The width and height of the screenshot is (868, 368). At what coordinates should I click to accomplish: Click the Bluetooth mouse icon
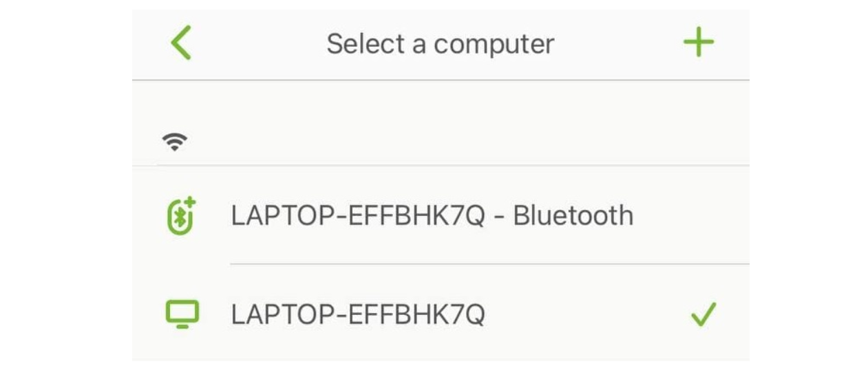[182, 216]
